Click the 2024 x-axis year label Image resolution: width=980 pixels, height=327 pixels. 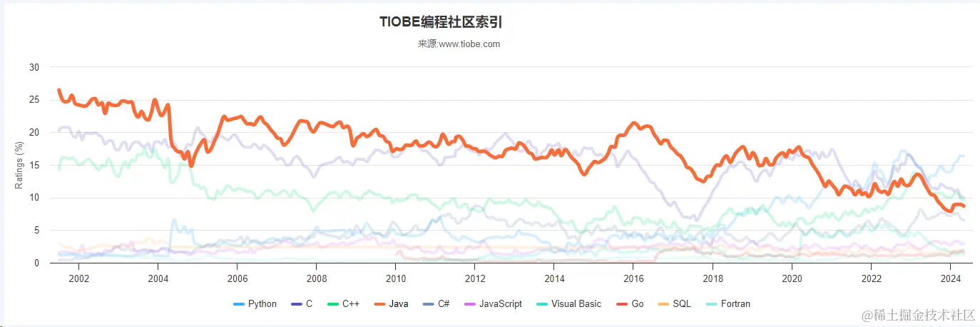[x=950, y=277]
